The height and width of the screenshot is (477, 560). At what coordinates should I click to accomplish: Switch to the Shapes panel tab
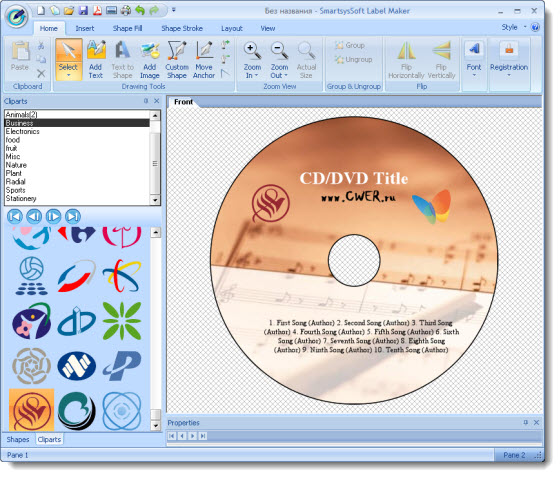(x=18, y=440)
